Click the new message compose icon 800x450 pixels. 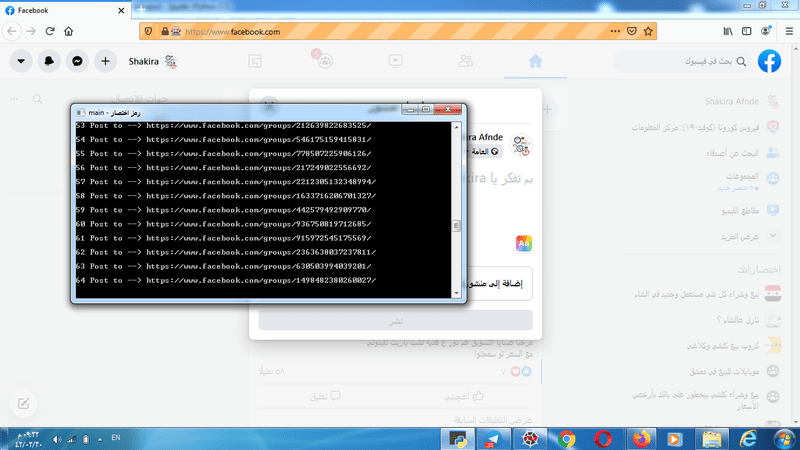coord(23,404)
